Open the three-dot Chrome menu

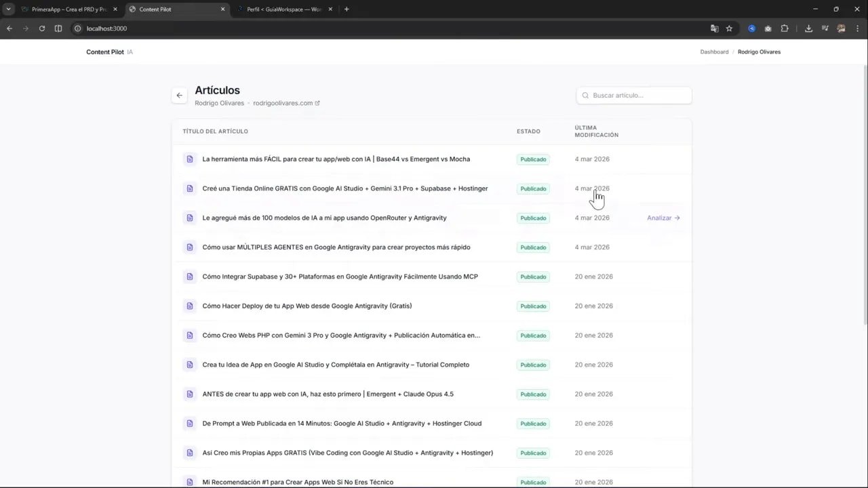point(857,28)
